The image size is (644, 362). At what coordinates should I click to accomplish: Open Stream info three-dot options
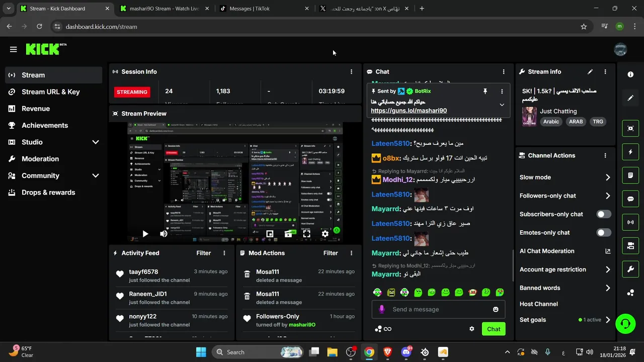[605, 72]
